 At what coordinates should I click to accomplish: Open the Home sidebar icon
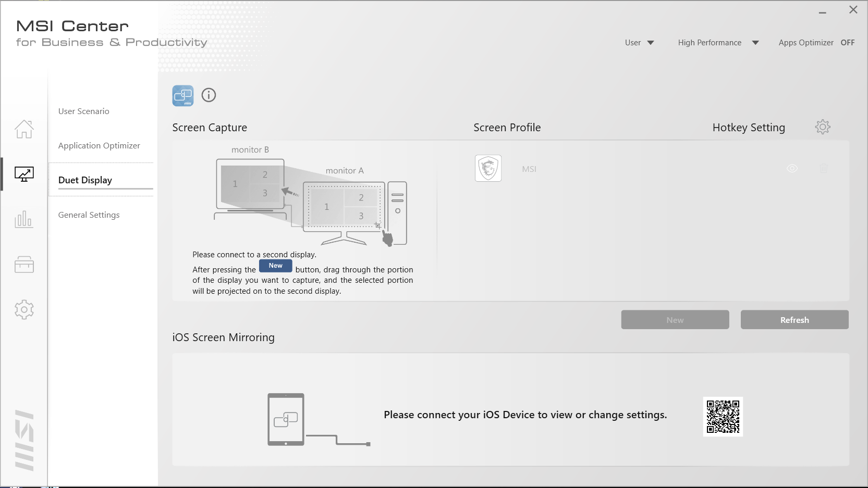(x=24, y=129)
